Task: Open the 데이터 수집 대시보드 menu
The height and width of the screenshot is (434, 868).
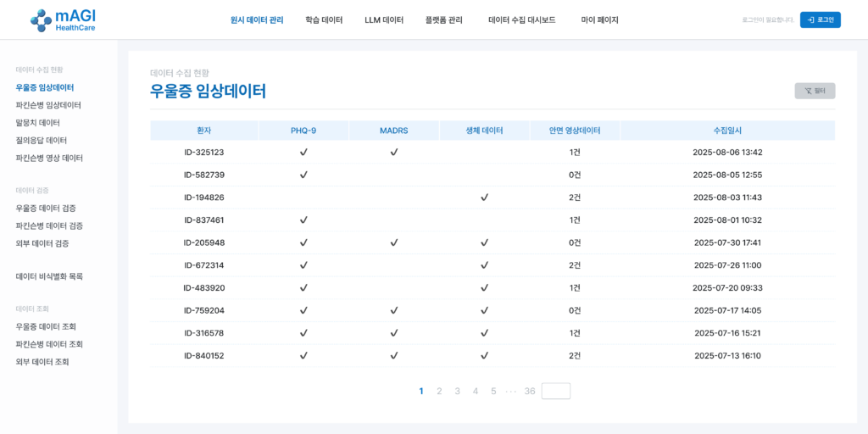Action: point(521,20)
